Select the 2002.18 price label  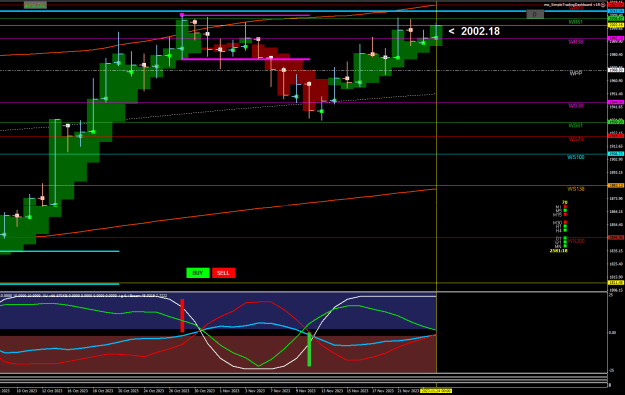(x=480, y=31)
